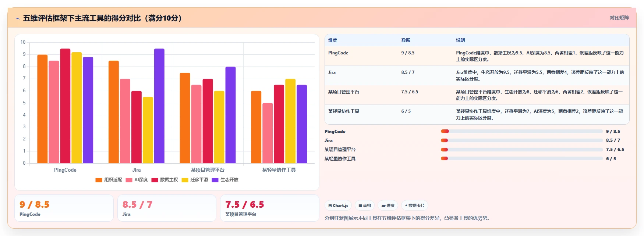Screen dimensions: 644x236
Task: Click the 数据卡片 chip
Action: click(415, 205)
